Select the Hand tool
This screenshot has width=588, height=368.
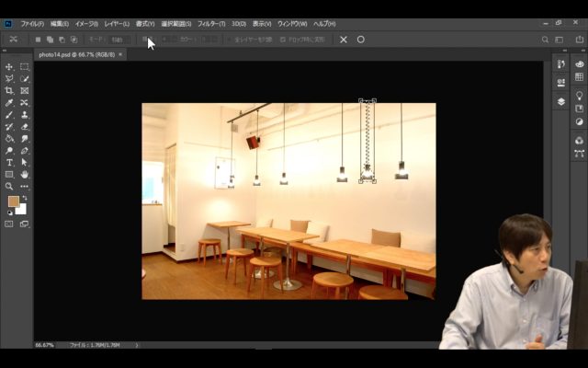pyautogui.click(x=24, y=174)
